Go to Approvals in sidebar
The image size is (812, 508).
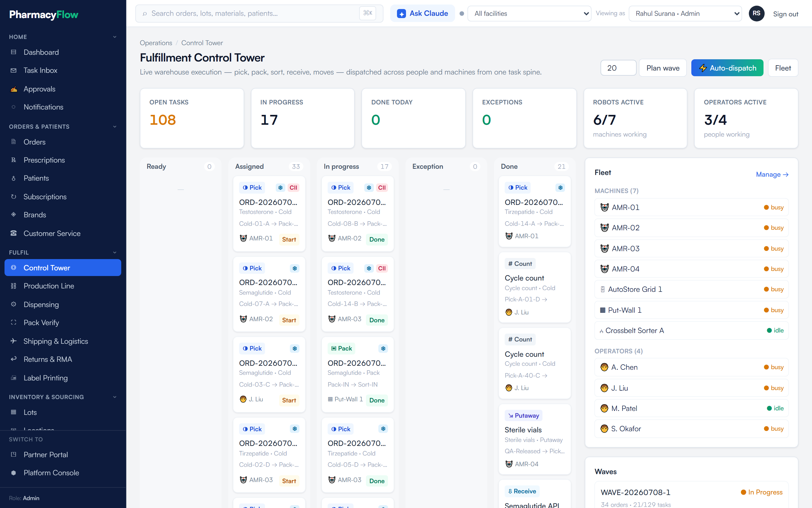[63, 89]
